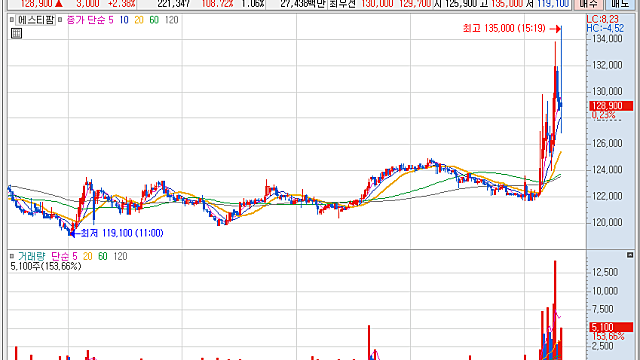
Task: Click the red up-triangle beside 128,900
Action: 59,4
